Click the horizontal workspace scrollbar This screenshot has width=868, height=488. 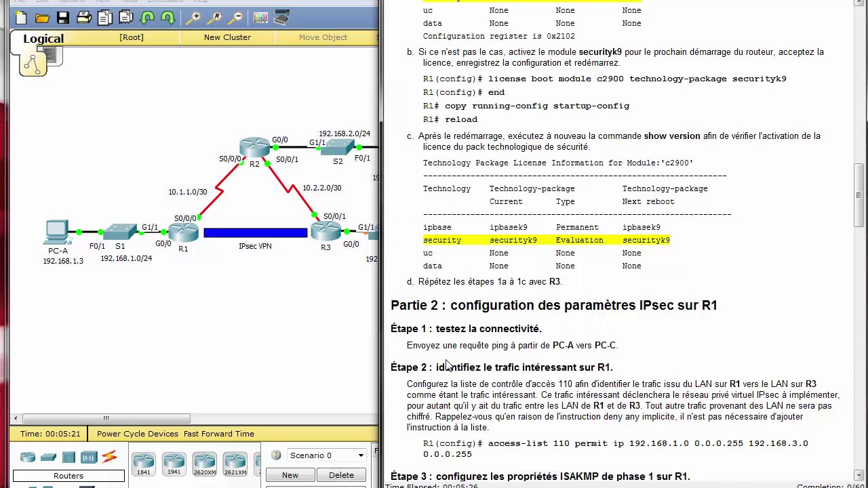coord(106,418)
